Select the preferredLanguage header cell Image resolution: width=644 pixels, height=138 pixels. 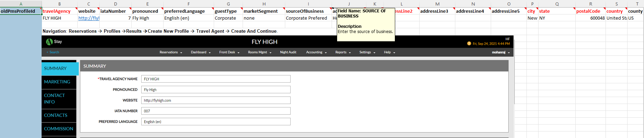click(188, 11)
